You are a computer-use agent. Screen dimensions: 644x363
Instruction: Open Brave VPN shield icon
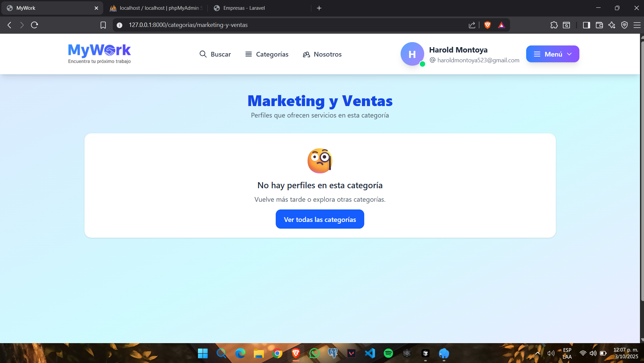pos(625,25)
